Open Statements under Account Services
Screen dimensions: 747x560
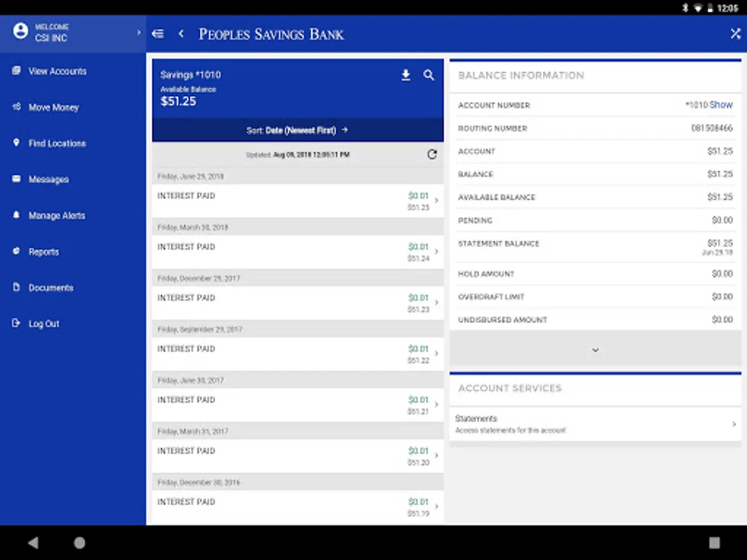click(x=595, y=424)
